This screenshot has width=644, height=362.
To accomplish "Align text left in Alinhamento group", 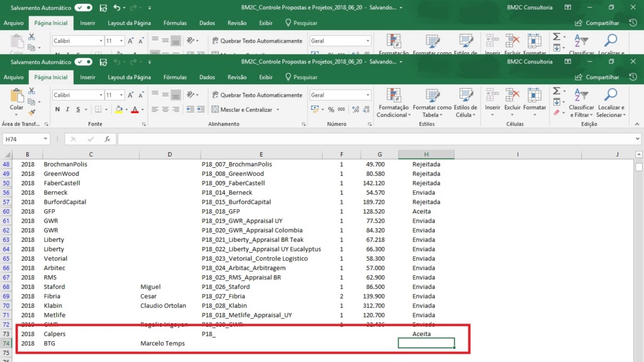I will (x=155, y=109).
